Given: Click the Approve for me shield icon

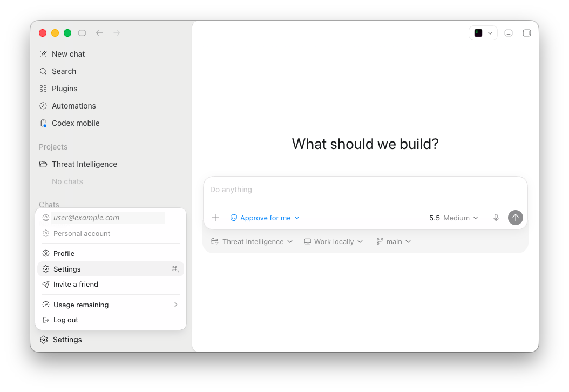Looking at the screenshot, I should coord(234,218).
